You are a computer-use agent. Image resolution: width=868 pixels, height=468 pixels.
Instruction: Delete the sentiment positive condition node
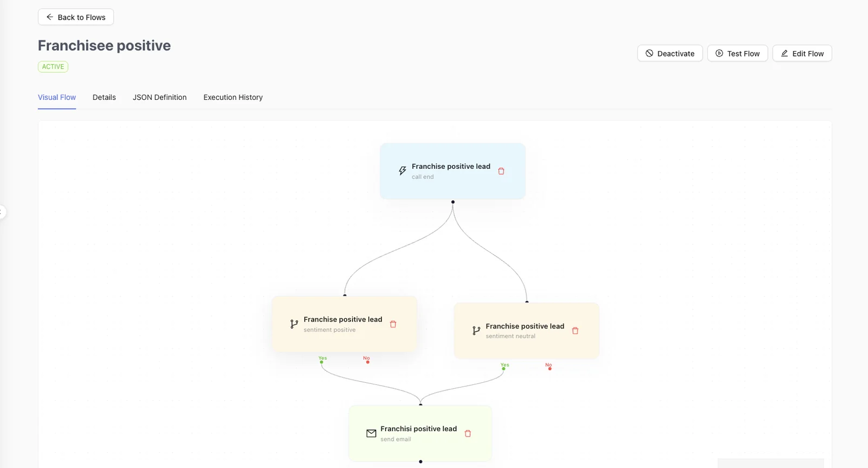393,324
